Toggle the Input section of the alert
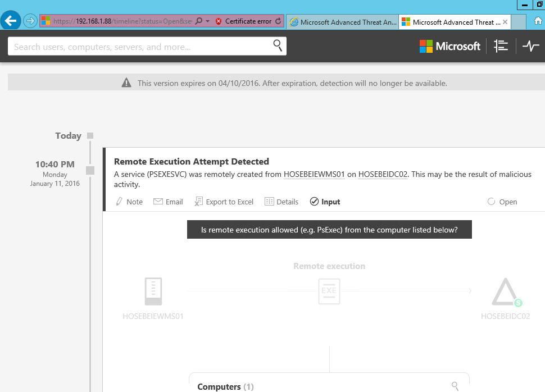545x392 pixels. (x=325, y=202)
